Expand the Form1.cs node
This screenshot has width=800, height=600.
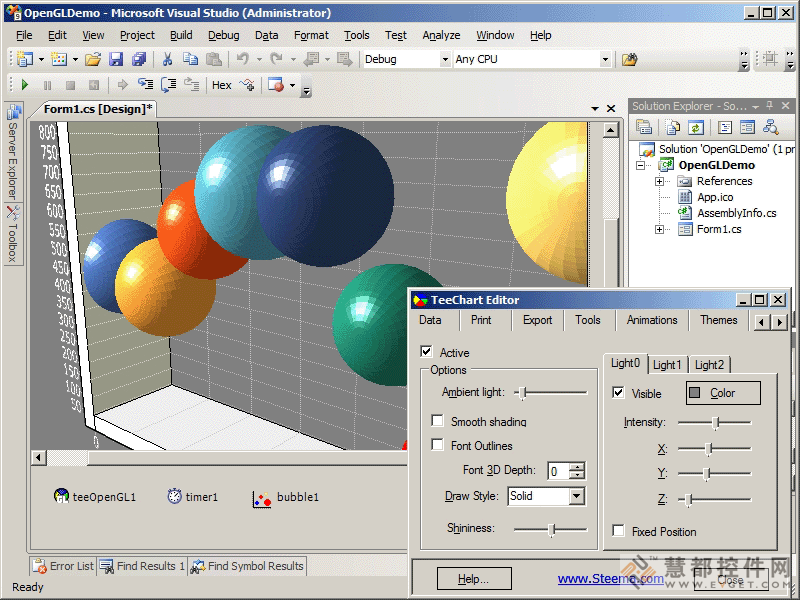[x=659, y=230]
